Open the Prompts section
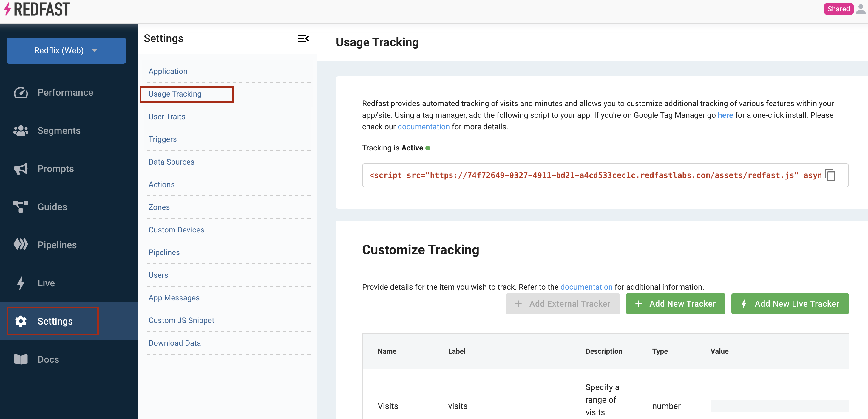The image size is (868, 419). tap(55, 169)
